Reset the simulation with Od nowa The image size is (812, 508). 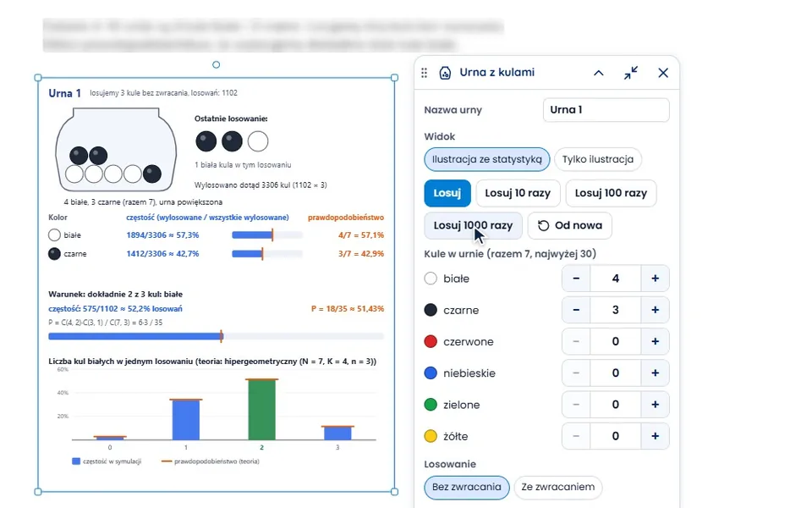pos(569,225)
